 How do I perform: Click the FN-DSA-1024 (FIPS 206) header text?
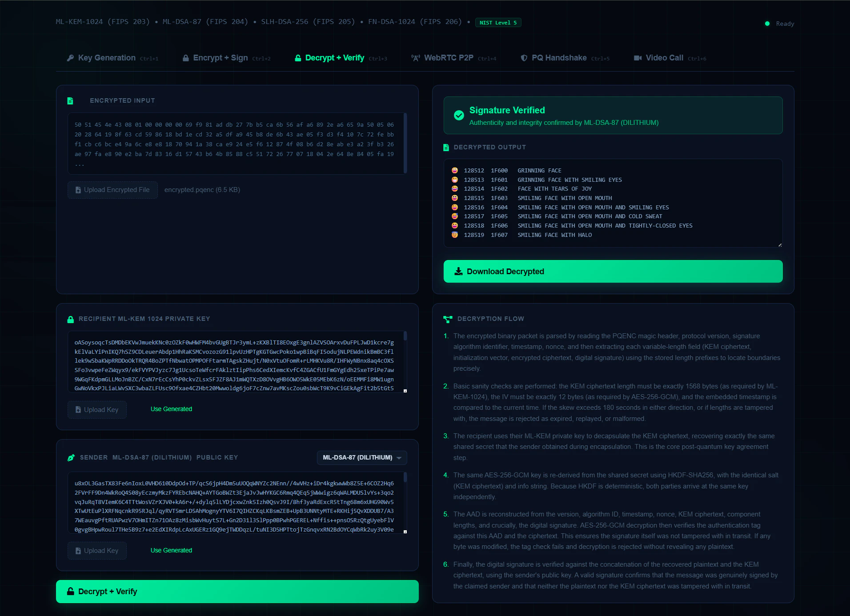point(415,22)
